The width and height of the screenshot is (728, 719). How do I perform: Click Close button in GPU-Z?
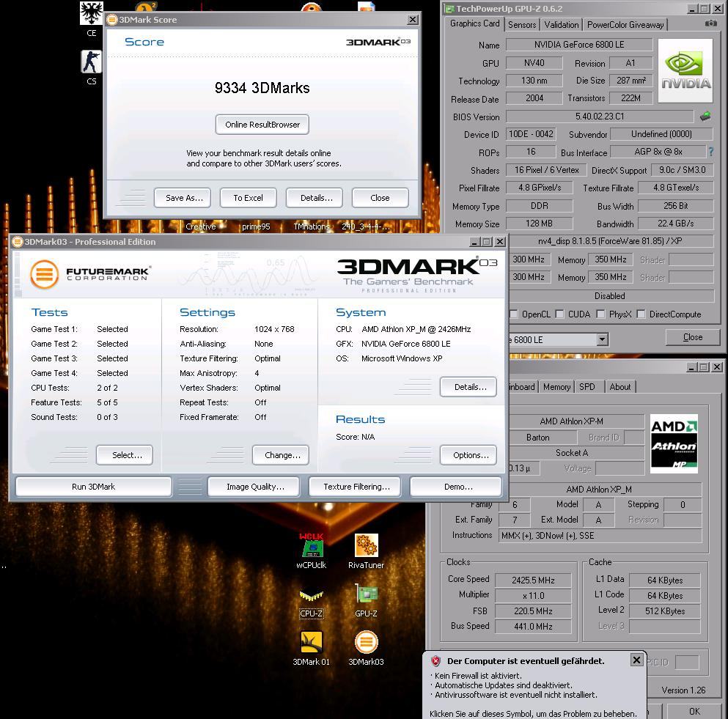[x=692, y=337]
